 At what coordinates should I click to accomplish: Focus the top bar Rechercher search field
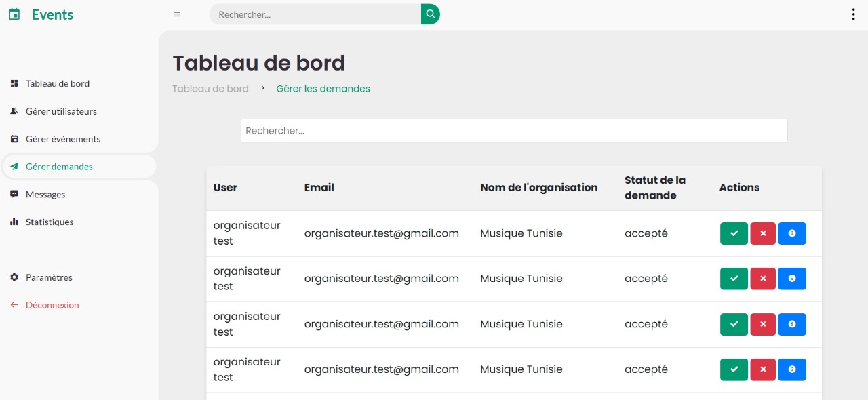[315, 14]
